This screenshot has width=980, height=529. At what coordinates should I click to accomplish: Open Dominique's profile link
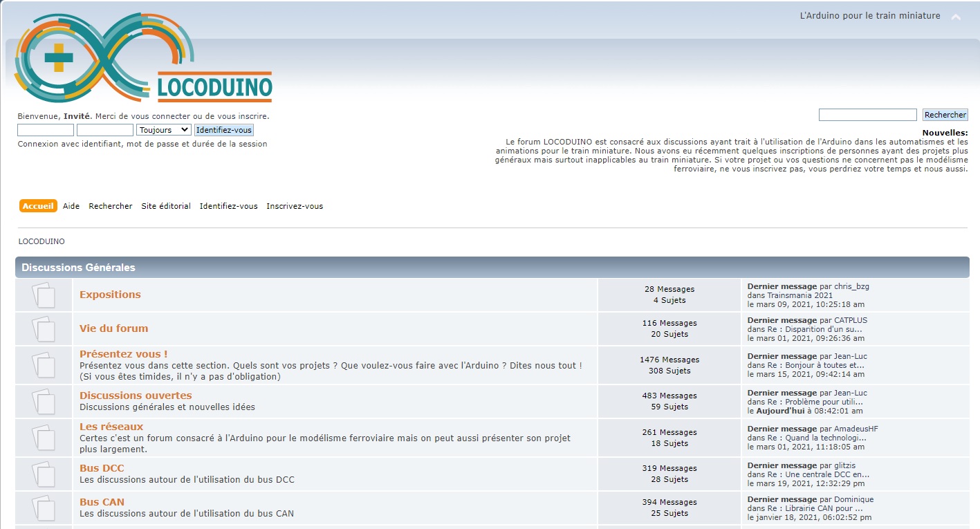click(x=854, y=499)
